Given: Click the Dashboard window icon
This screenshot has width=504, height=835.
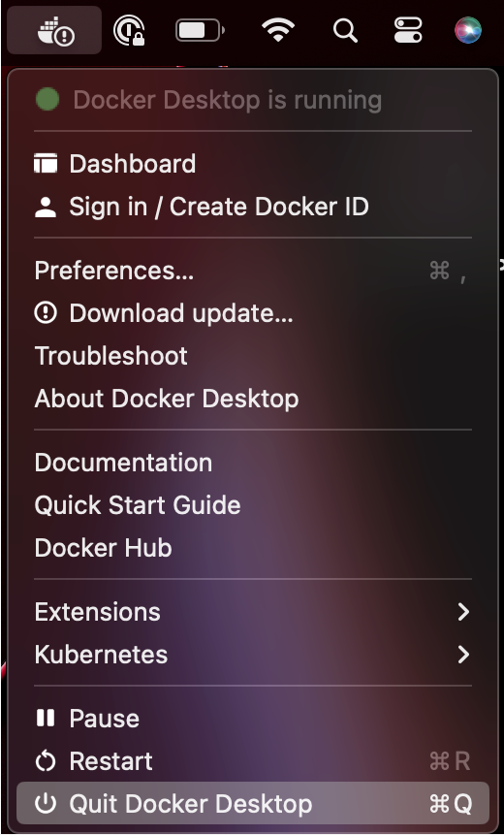Looking at the screenshot, I should tap(46, 164).
